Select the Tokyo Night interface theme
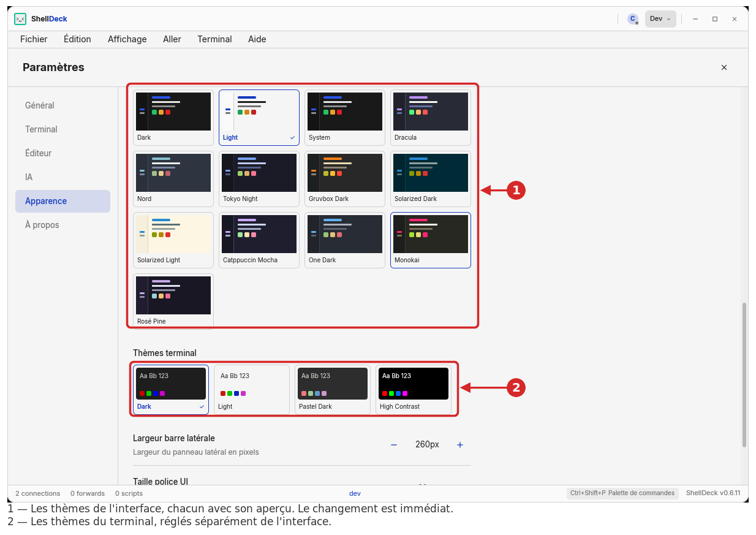 pyautogui.click(x=259, y=179)
